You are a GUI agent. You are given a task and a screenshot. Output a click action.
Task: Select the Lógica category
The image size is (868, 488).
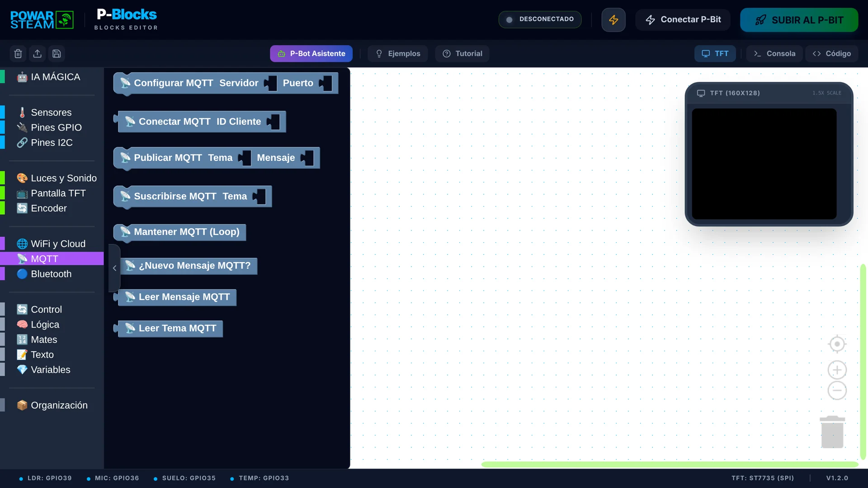click(x=52, y=325)
